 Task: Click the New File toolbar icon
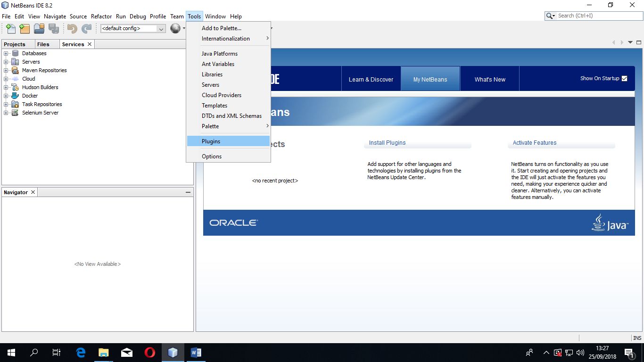10,28
